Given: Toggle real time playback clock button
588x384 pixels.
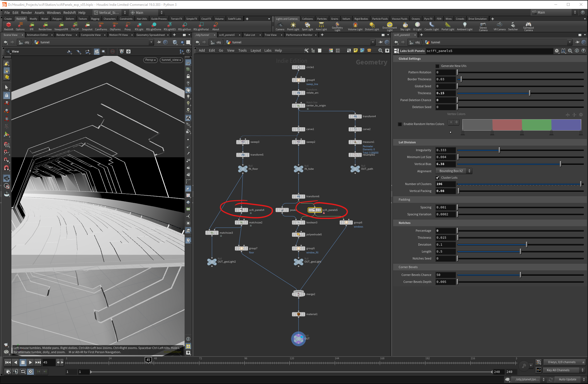Looking at the screenshot, I should 31,371.
